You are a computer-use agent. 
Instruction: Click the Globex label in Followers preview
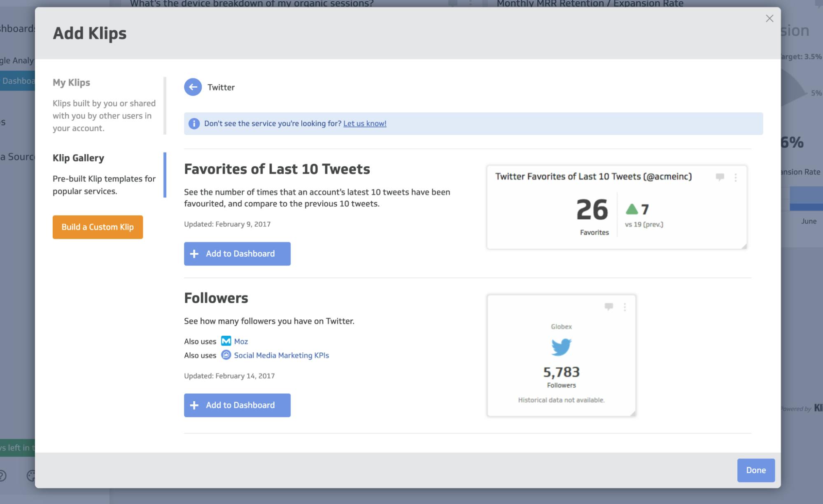point(562,327)
